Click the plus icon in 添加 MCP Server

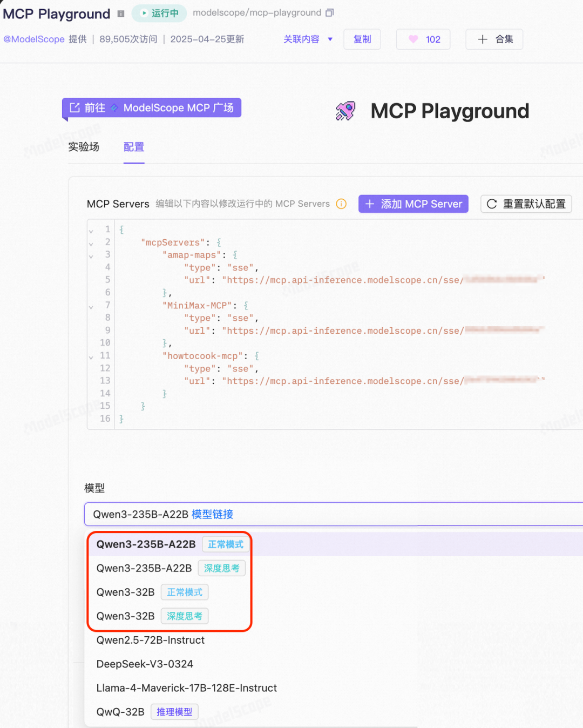click(370, 204)
